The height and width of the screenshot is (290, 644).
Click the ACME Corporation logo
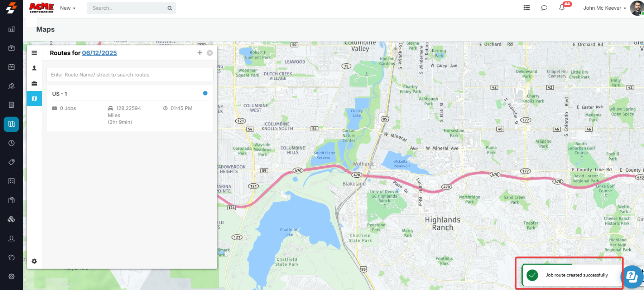click(42, 8)
